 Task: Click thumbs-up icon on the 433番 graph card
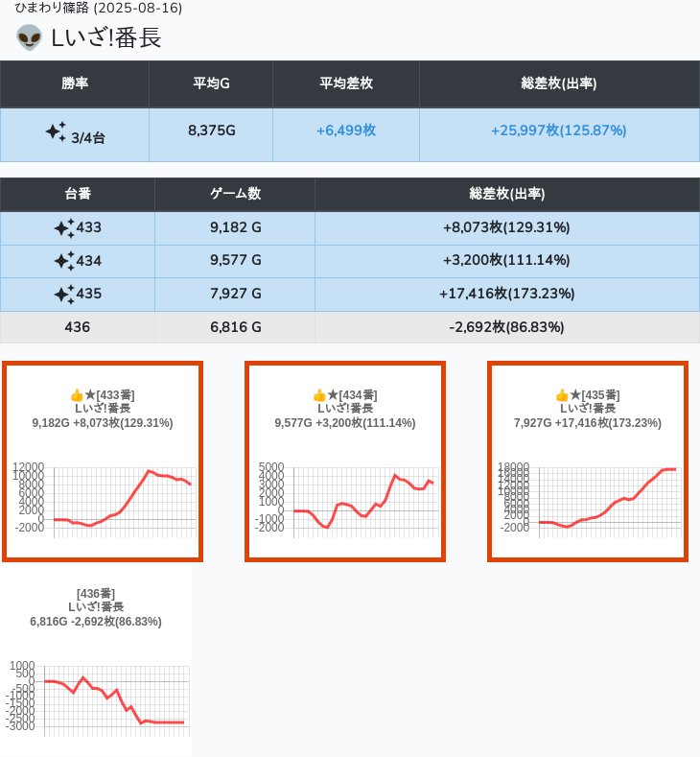coord(77,395)
